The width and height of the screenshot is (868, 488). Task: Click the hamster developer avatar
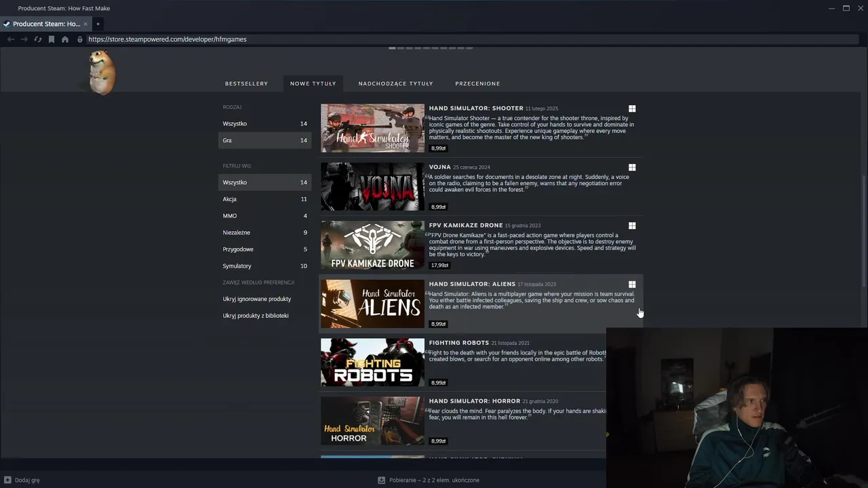[102, 72]
